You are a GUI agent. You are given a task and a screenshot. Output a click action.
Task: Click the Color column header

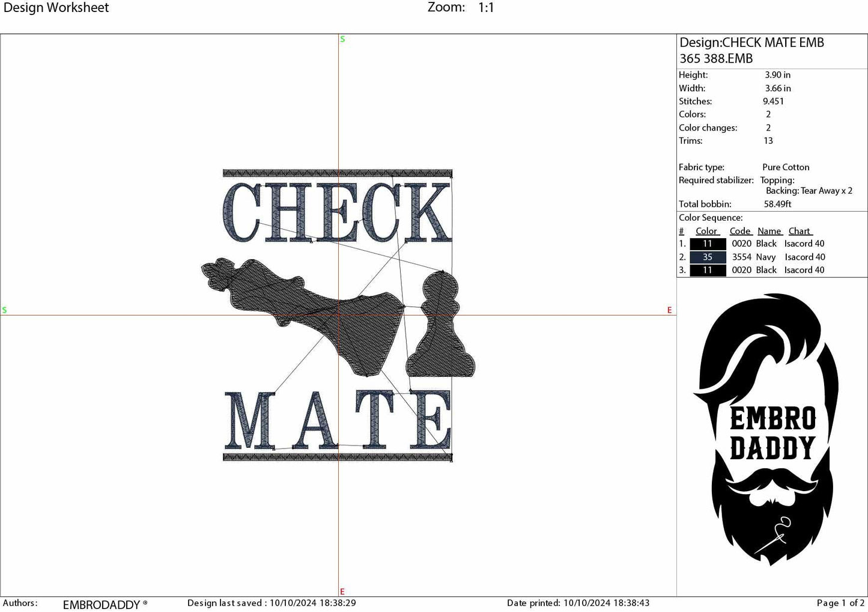tap(707, 231)
